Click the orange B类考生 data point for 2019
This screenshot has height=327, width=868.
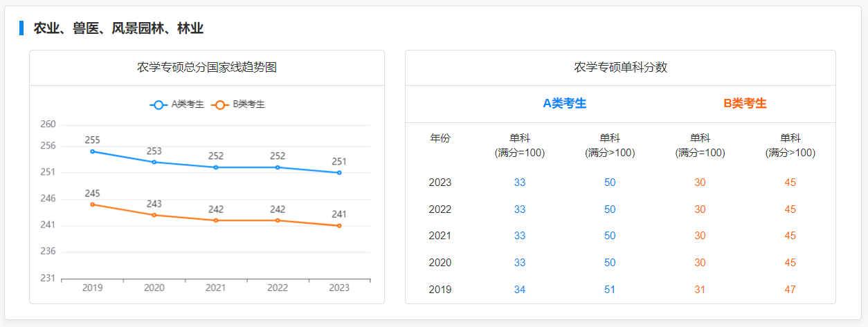[93, 204]
